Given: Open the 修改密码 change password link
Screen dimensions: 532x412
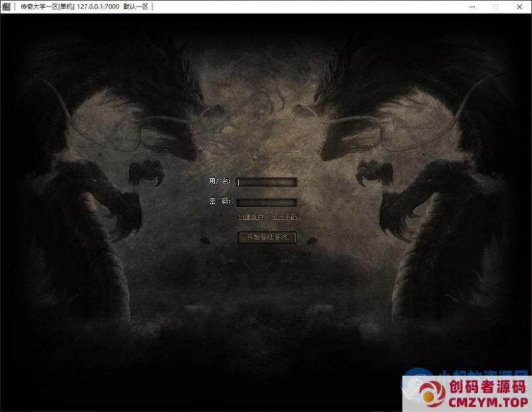Looking at the screenshot, I should coord(285,217).
